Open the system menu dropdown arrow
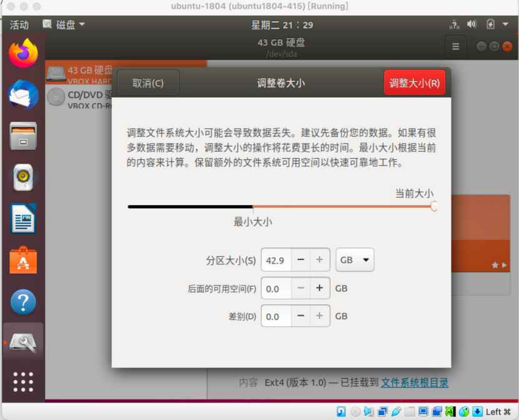Image resolution: width=519 pixels, height=420 pixels. point(505,24)
